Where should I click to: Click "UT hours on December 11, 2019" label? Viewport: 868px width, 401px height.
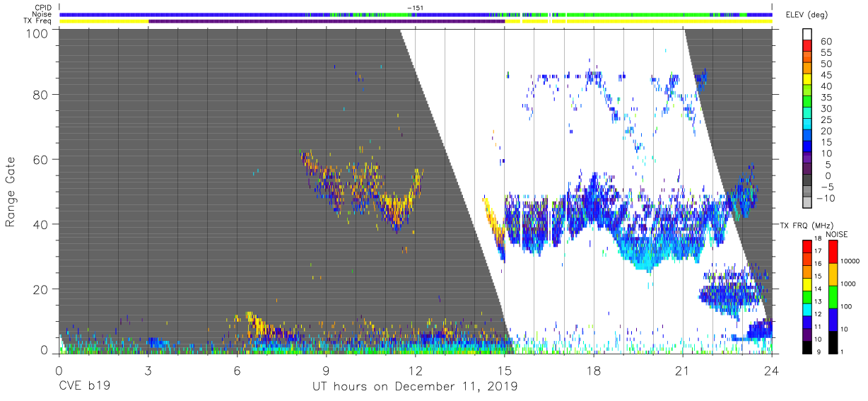[x=415, y=387]
